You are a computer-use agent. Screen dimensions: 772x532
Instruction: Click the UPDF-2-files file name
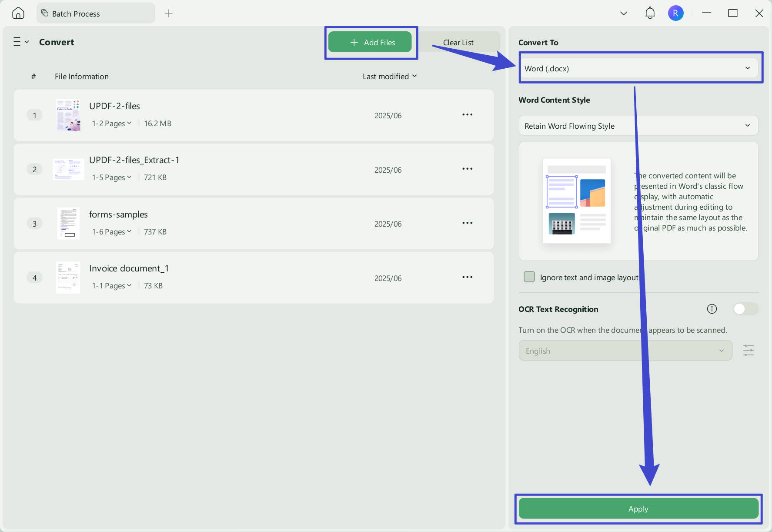tap(114, 106)
